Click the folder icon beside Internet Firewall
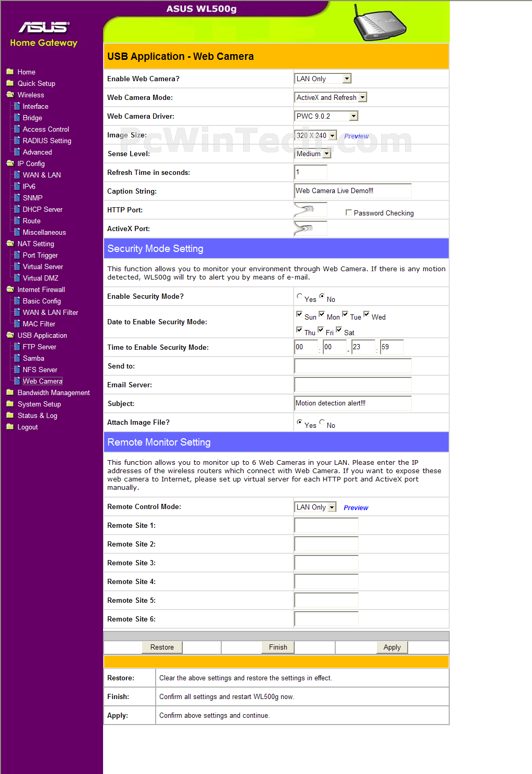This screenshot has height=774, width=532. tap(10, 289)
